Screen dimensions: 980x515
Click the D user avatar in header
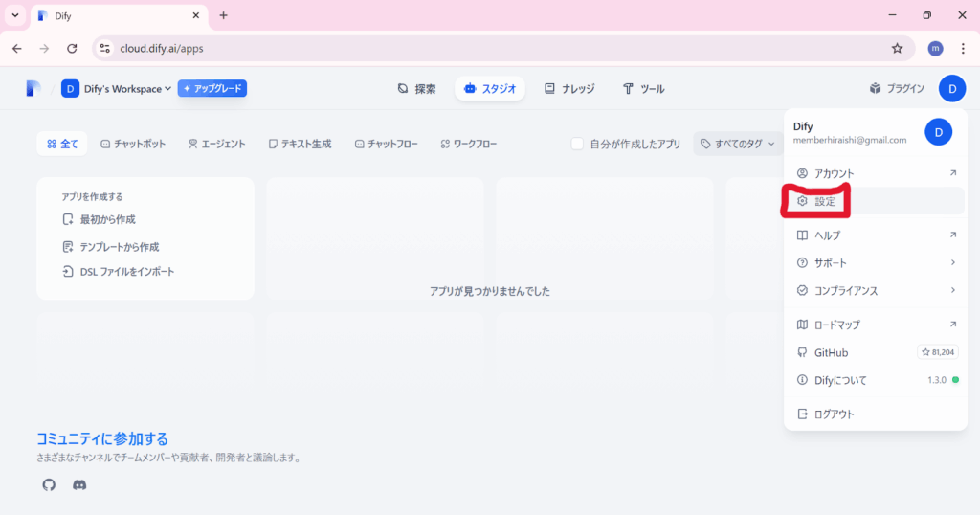(952, 89)
